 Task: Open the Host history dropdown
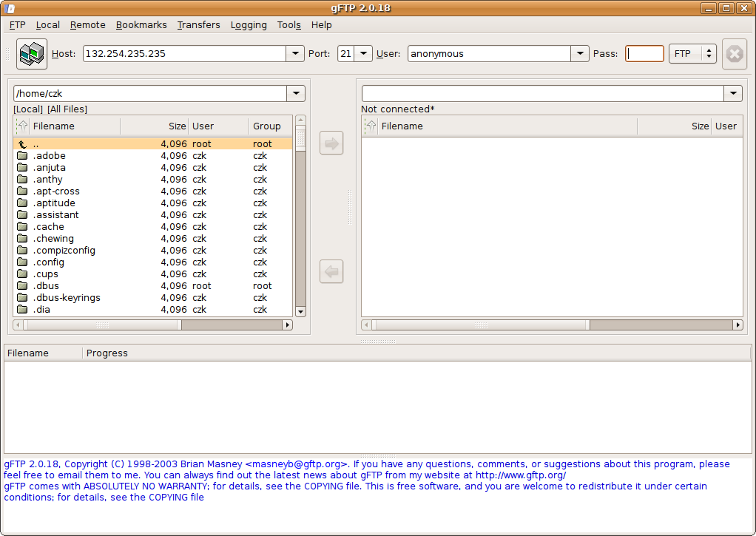point(295,53)
